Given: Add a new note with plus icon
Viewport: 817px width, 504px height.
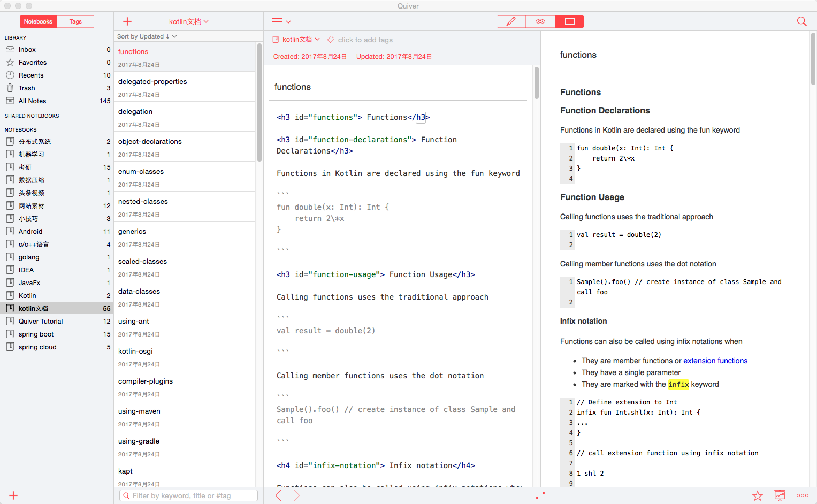Looking at the screenshot, I should [127, 21].
